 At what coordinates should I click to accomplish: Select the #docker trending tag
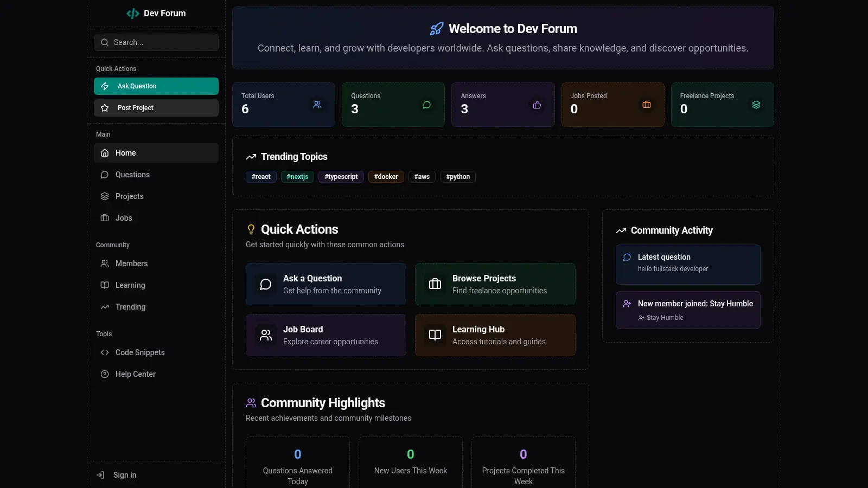point(386,177)
